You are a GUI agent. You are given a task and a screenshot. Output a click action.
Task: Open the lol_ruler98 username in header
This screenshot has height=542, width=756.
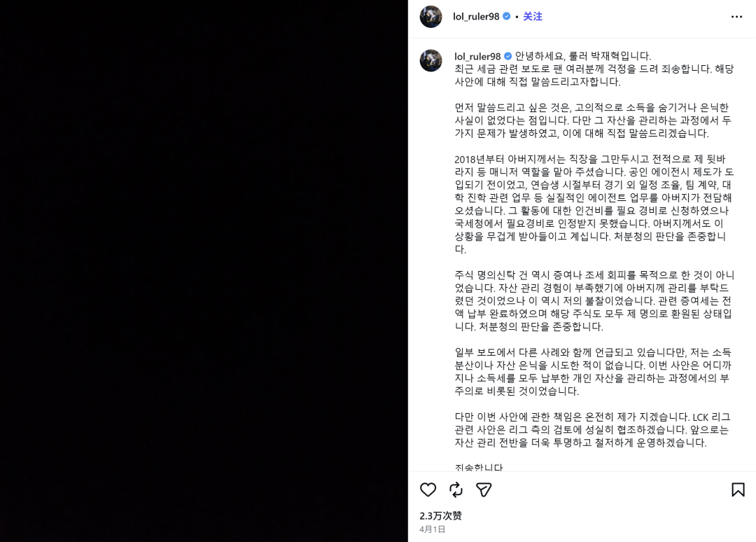[x=476, y=16]
